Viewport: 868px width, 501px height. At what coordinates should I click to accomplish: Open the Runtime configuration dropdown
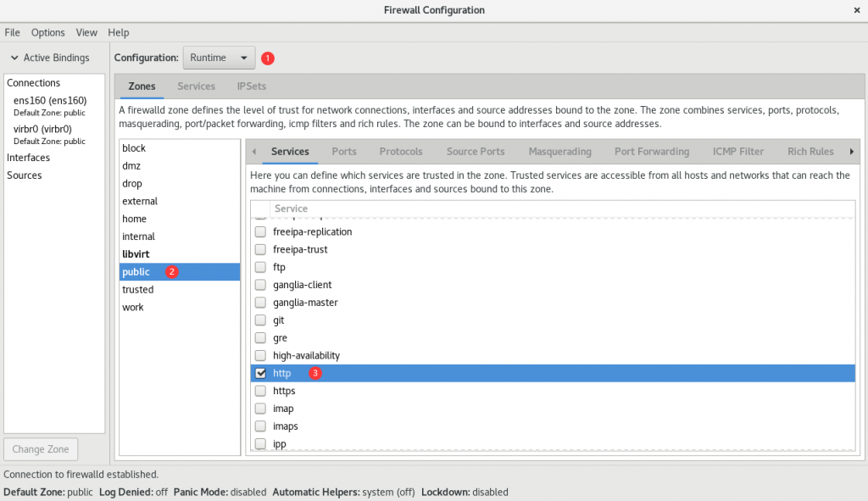coord(219,58)
